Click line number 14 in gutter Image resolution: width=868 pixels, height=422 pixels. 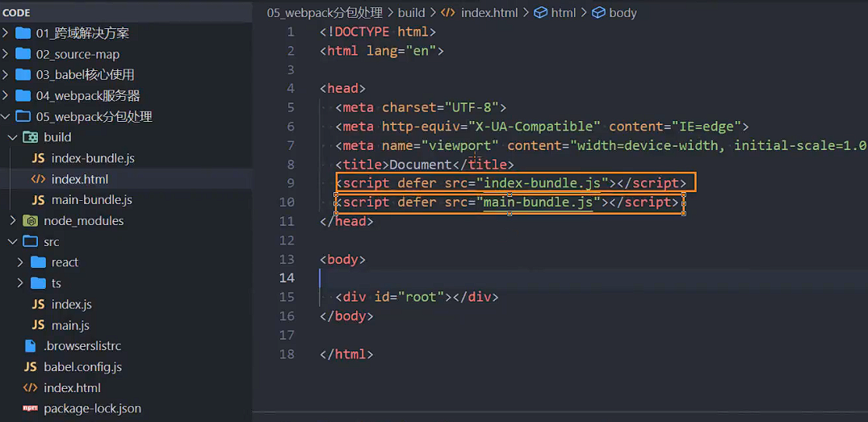[x=287, y=278]
